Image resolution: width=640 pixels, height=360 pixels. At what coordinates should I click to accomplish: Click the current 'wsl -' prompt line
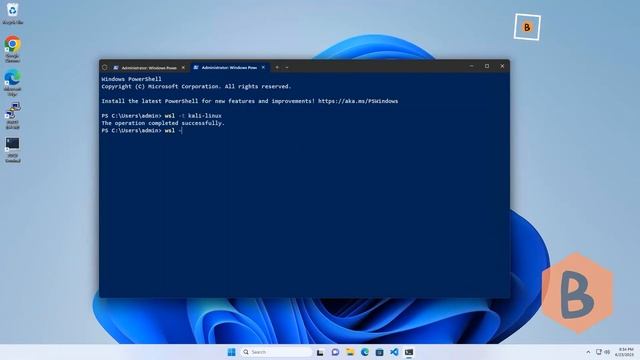click(x=142, y=131)
